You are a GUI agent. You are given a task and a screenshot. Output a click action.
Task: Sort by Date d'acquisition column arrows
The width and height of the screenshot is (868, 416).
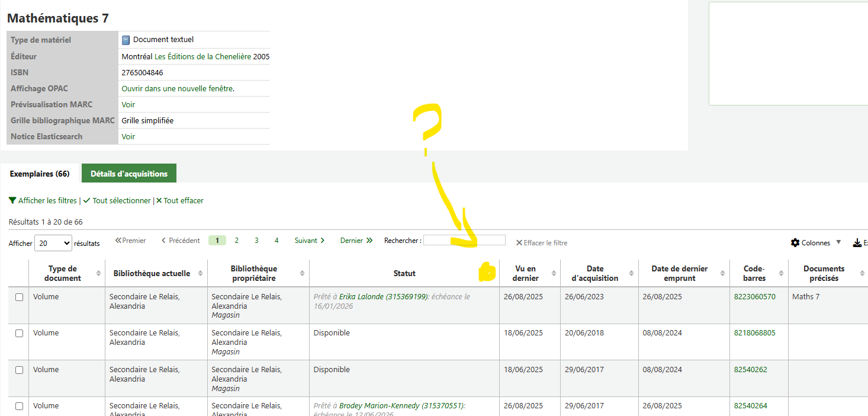click(x=631, y=273)
